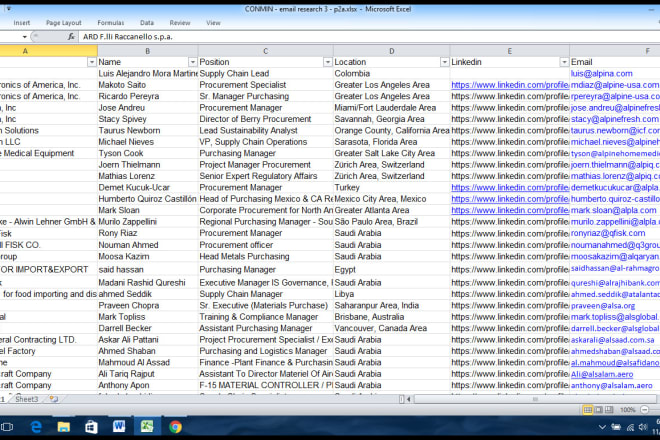Select the cell 'Director of Berry Procurement'

click(266, 119)
